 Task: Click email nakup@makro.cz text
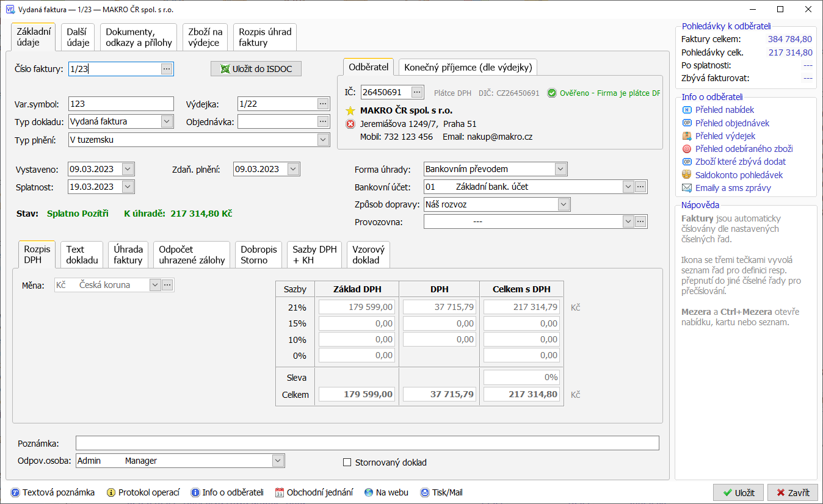[500, 137]
